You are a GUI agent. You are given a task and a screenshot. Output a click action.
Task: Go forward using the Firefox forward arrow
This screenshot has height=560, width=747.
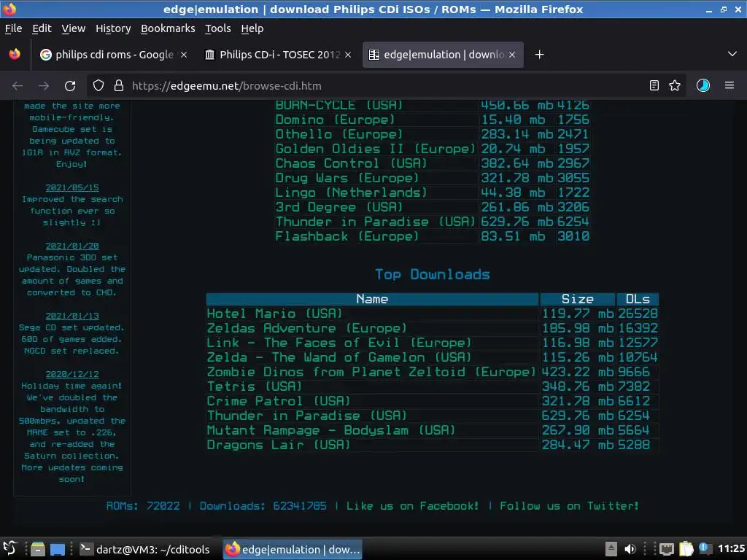pos(44,86)
